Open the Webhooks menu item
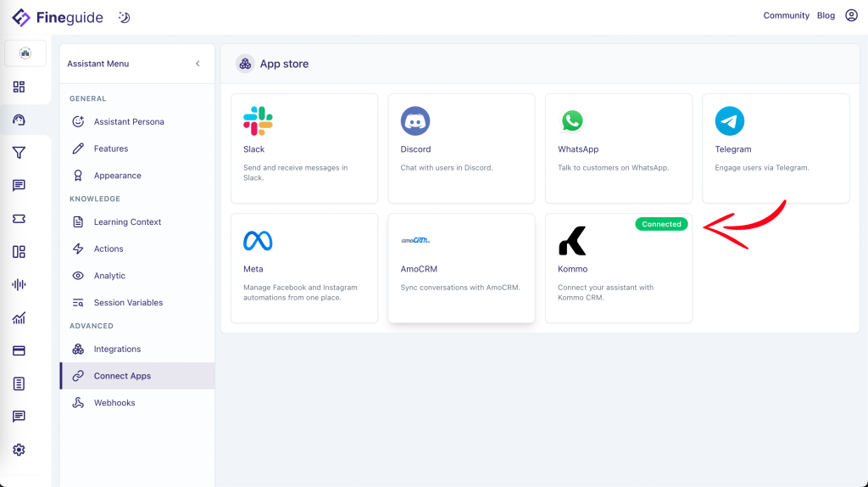 (114, 403)
